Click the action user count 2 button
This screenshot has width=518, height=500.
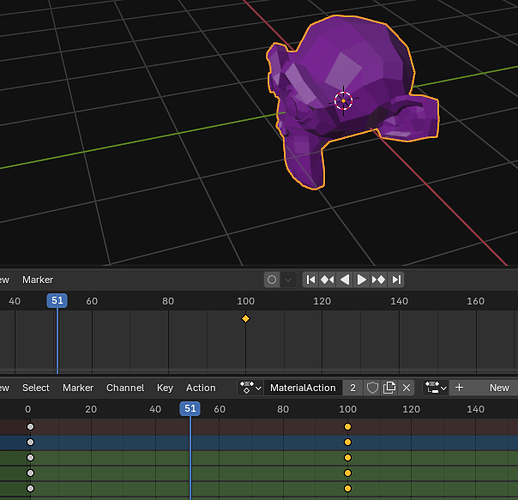click(353, 388)
